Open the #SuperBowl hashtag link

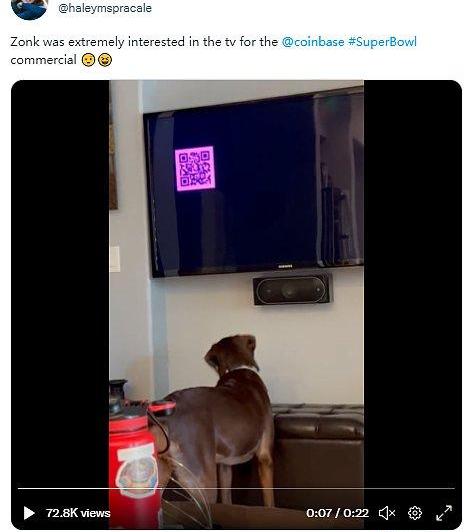(x=382, y=42)
